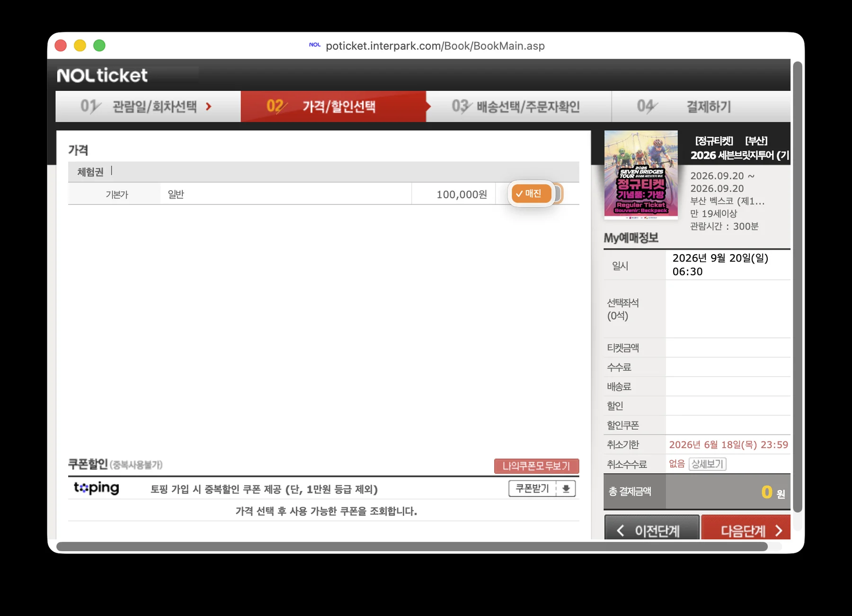The width and height of the screenshot is (852, 616).
Task: Click the venue text "부산 벡스코 (제1…"
Action: (x=727, y=201)
